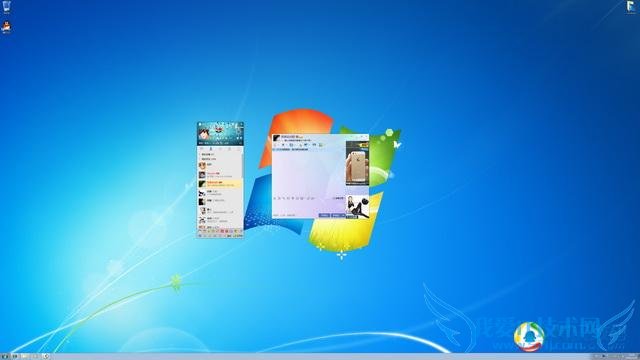Viewport: 640px width, 360px height.
Task: Open the QQ penguin desktop shortcut
Action: point(6,27)
